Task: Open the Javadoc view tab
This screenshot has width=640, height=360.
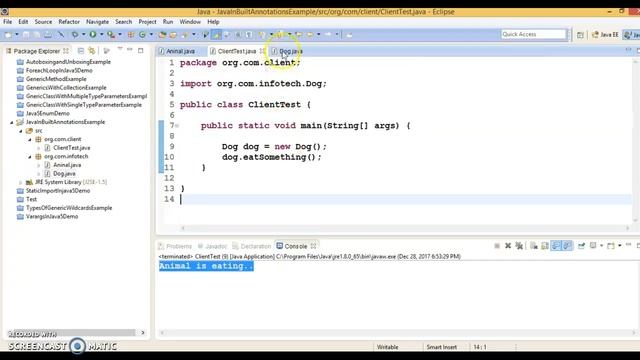Action: [212, 246]
